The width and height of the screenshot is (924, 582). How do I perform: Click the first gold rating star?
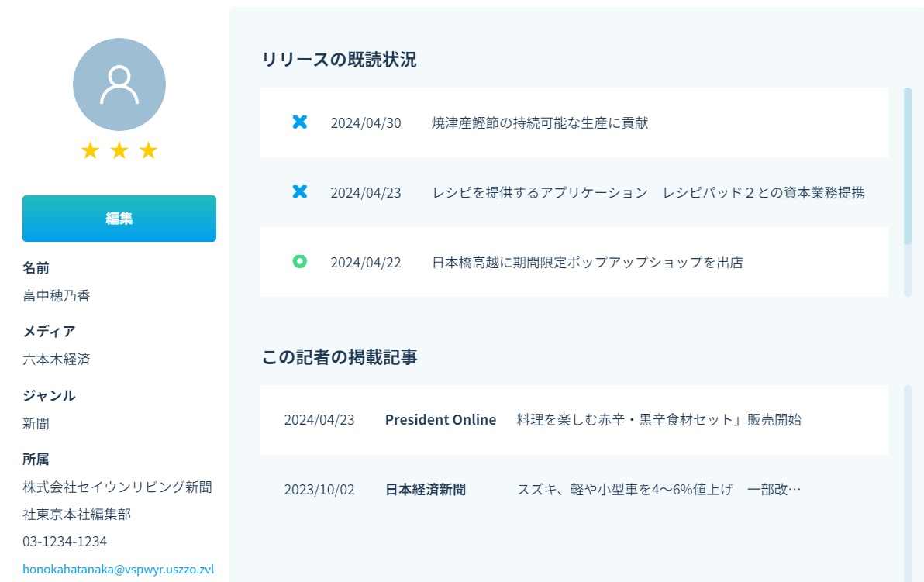[x=90, y=150]
